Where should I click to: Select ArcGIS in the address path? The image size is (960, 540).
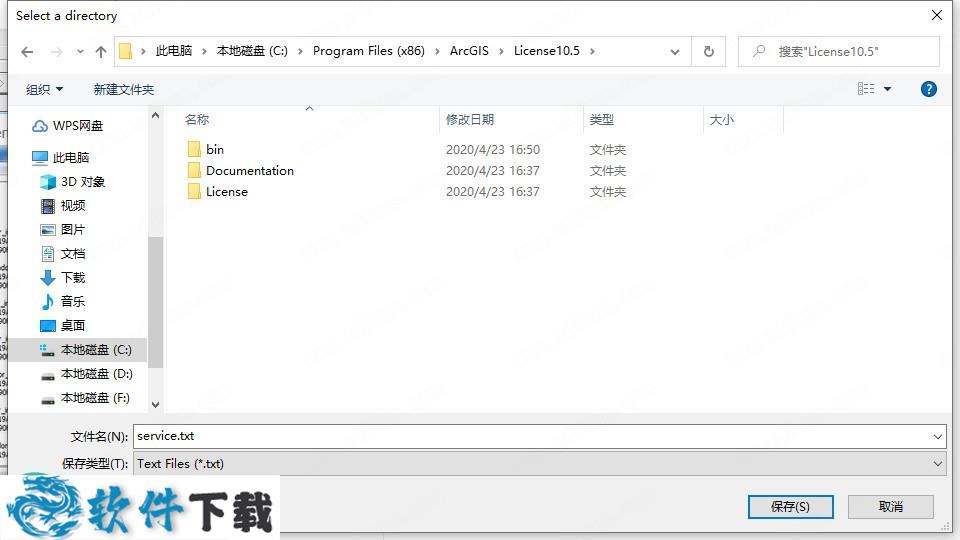click(x=469, y=51)
